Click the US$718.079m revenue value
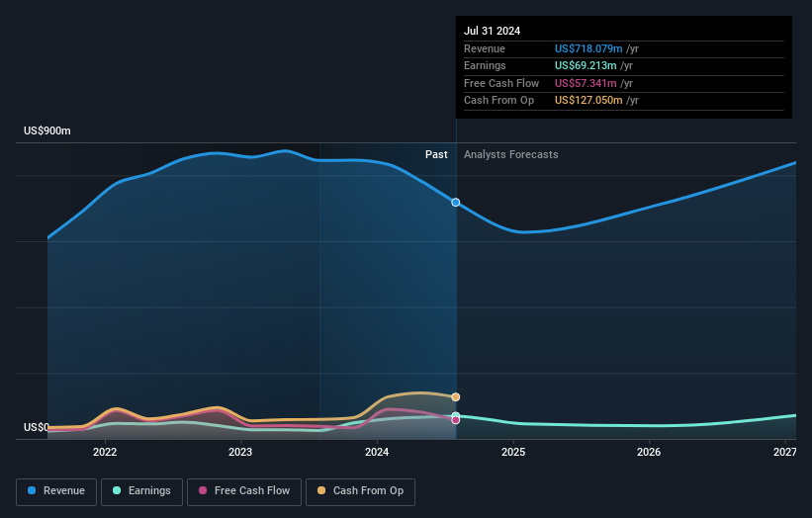812x518 pixels. 588,48
